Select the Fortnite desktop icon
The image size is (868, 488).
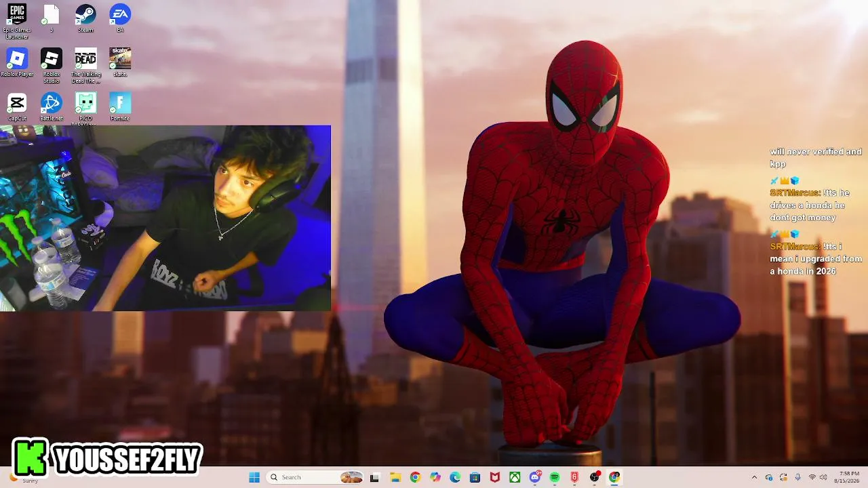[120, 107]
